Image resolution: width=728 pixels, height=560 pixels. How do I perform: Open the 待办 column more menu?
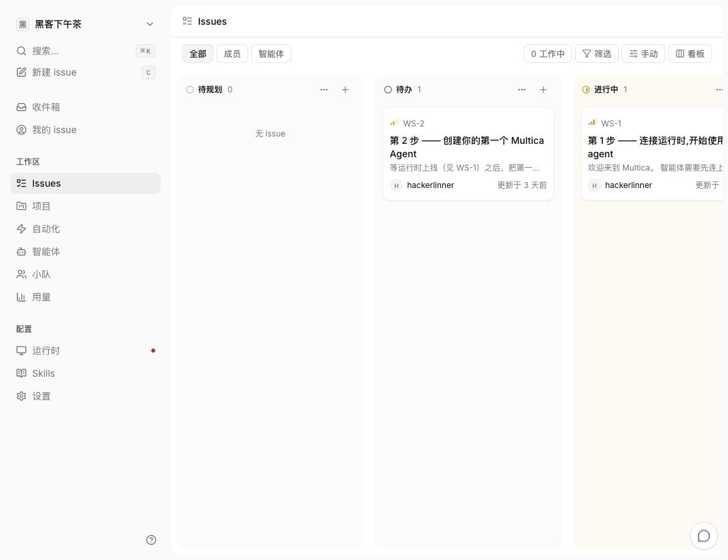pyautogui.click(x=522, y=90)
